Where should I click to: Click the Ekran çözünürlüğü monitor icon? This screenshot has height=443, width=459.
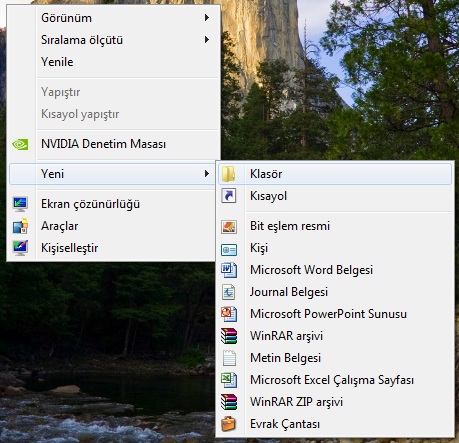point(20,204)
